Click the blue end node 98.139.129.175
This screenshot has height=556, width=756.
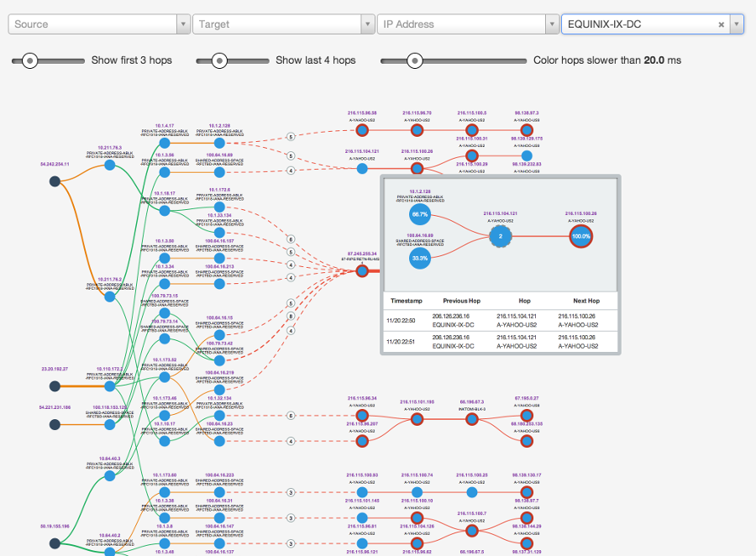tap(527, 155)
